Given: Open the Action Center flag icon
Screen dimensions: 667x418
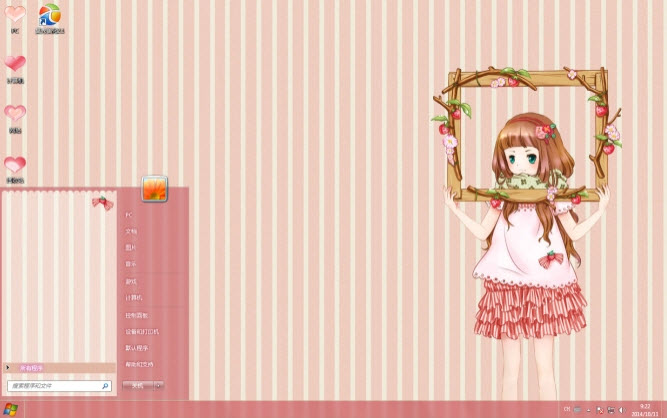Looking at the screenshot, I should click(600, 410).
